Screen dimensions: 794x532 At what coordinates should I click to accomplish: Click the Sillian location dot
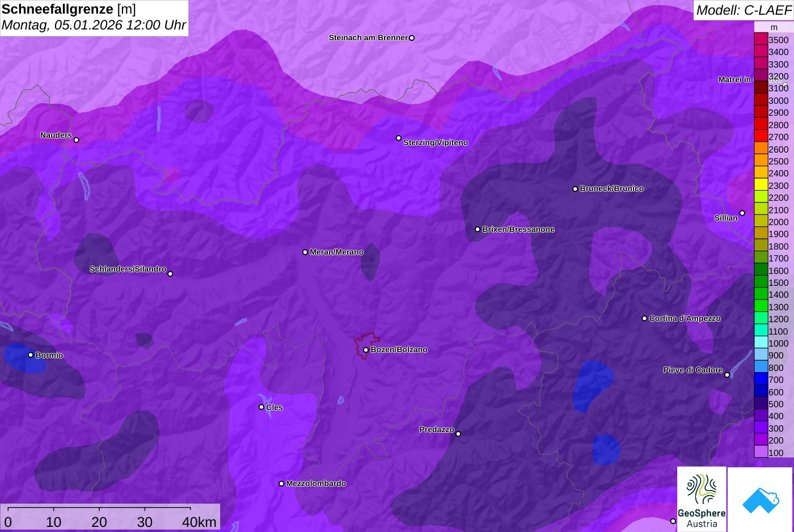pyautogui.click(x=742, y=213)
